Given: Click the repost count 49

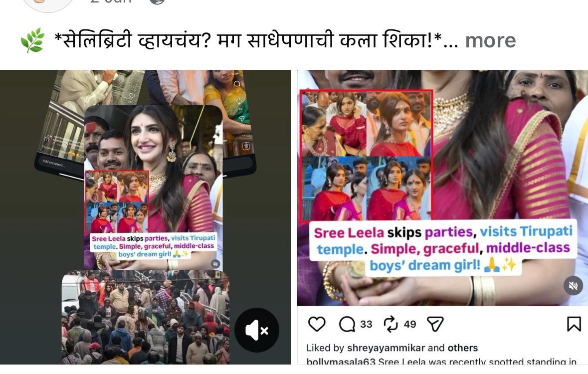Looking at the screenshot, I should coord(410,324).
